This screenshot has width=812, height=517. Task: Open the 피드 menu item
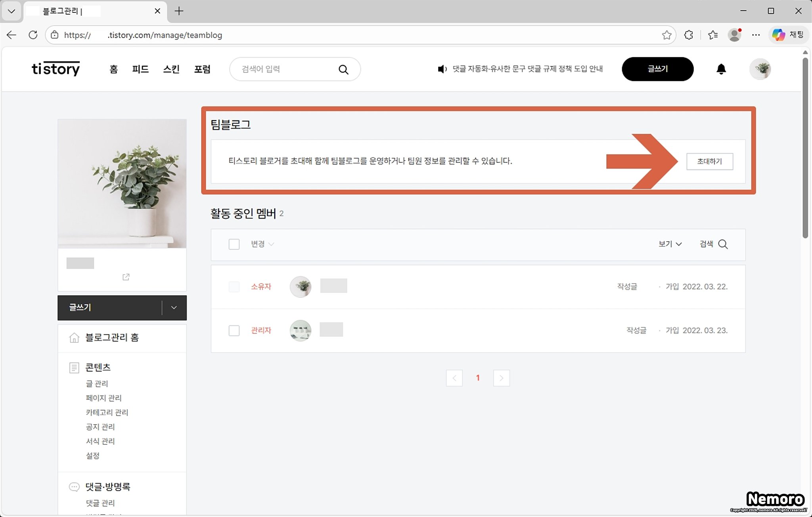[140, 69]
